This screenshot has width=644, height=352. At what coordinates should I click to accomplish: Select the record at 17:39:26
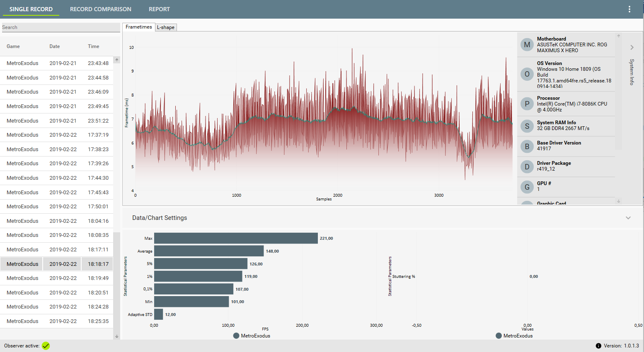click(57, 164)
